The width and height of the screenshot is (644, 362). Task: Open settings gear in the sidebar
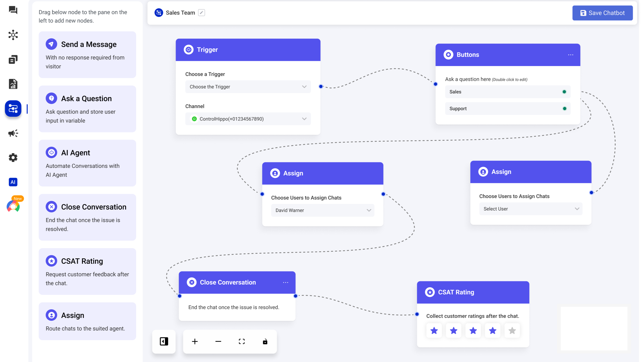[x=13, y=158]
